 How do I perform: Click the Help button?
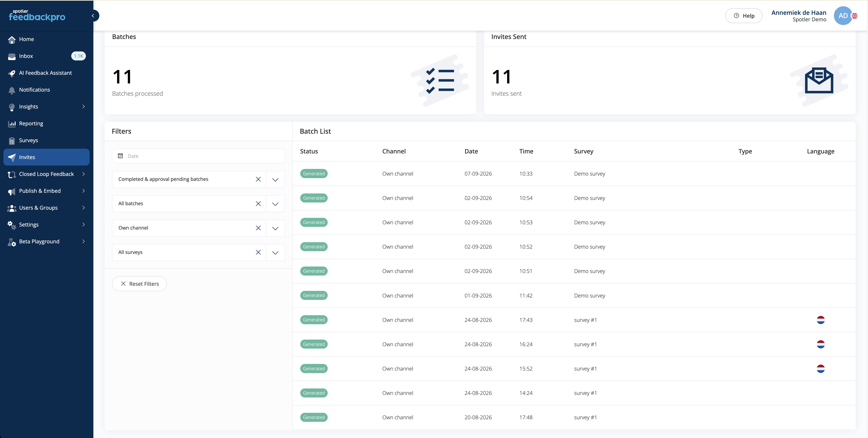tap(744, 16)
